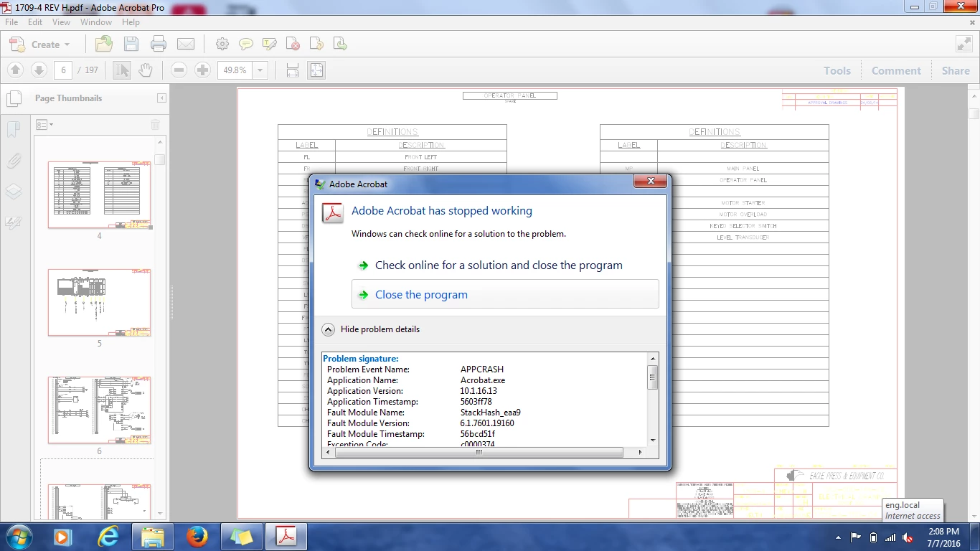This screenshot has height=551, width=980.
Task: Click the Problem signature heading text
Action: [361, 359]
